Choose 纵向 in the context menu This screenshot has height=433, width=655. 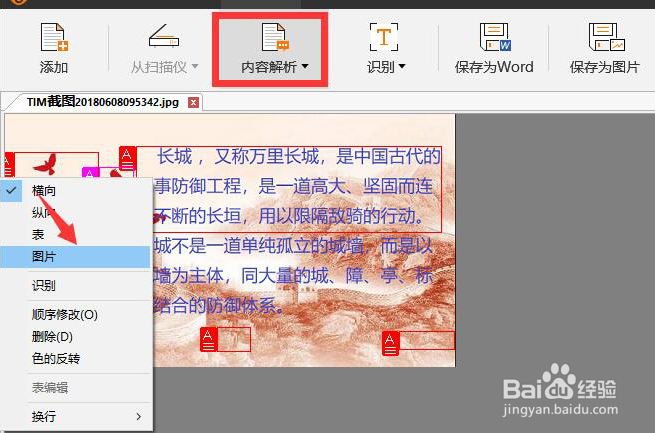pyautogui.click(x=75, y=213)
